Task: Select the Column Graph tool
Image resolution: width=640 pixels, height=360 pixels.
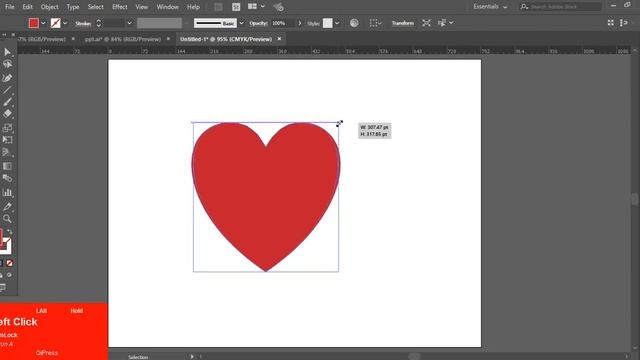Action: pos(7,192)
